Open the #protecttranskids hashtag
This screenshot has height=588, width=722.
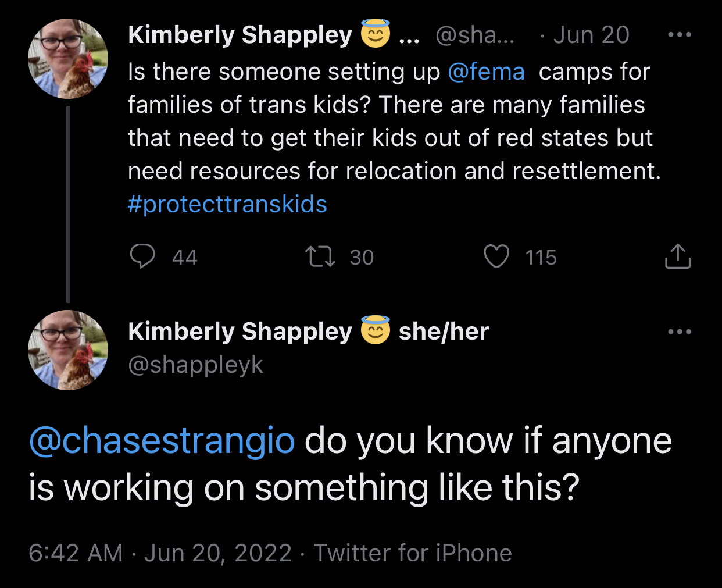[x=227, y=204]
